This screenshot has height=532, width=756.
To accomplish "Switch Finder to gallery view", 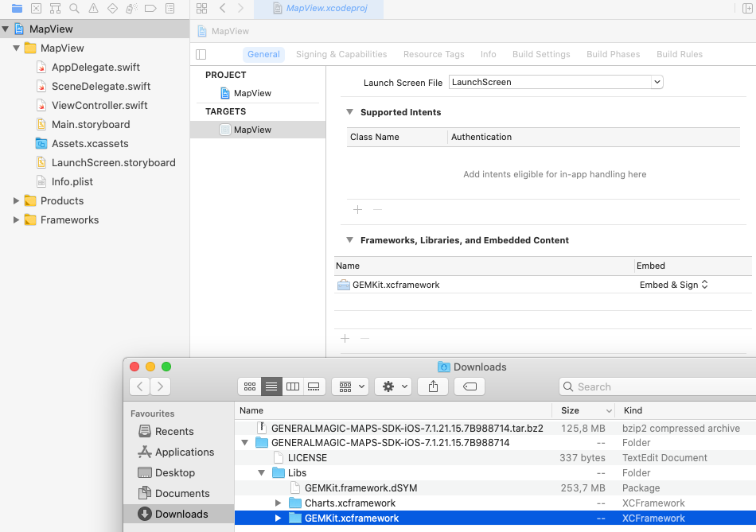I will [x=314, y=386].
